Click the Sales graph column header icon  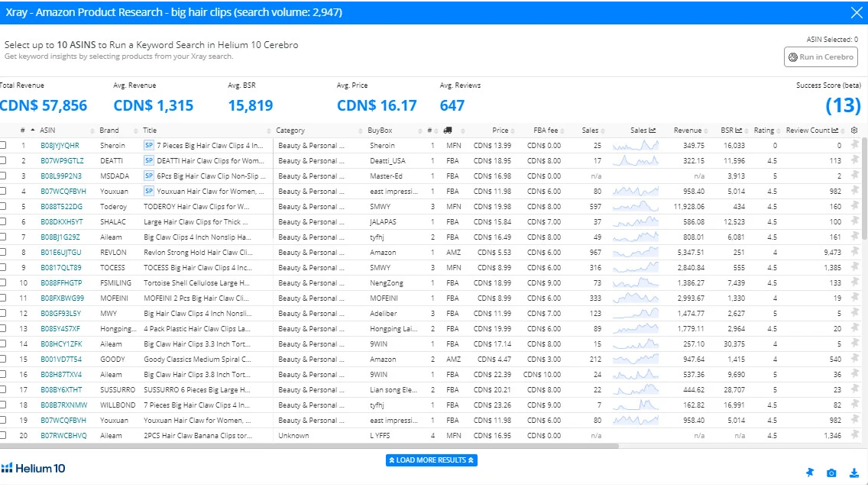pos(653,131)
